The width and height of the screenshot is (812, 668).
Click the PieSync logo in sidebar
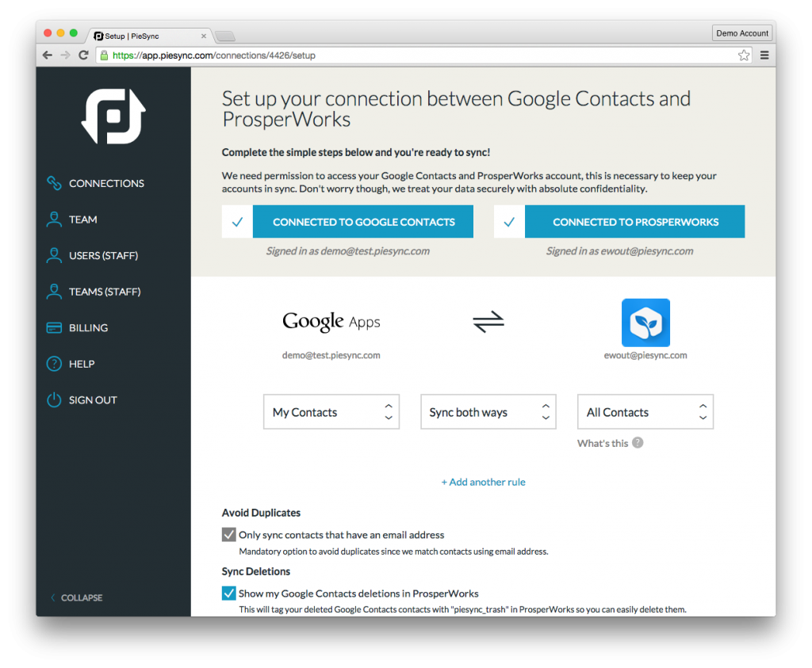113,116
